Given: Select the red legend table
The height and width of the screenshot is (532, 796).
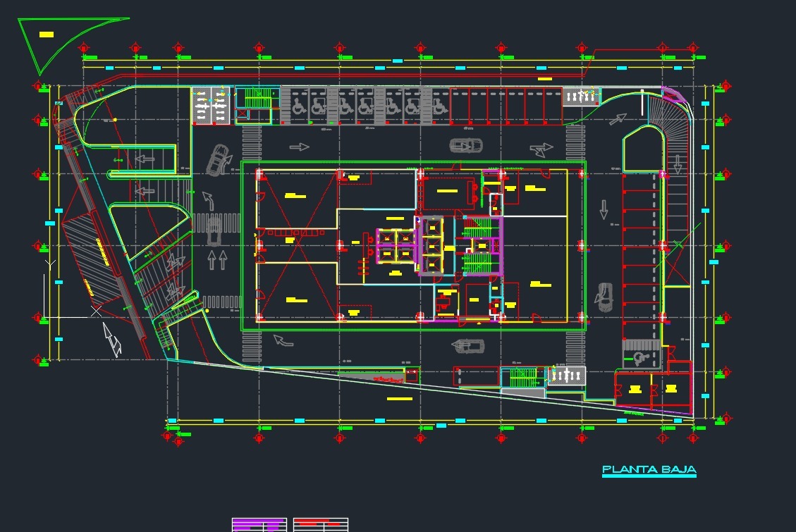Looking at the screenshot, I should (321, 525).
